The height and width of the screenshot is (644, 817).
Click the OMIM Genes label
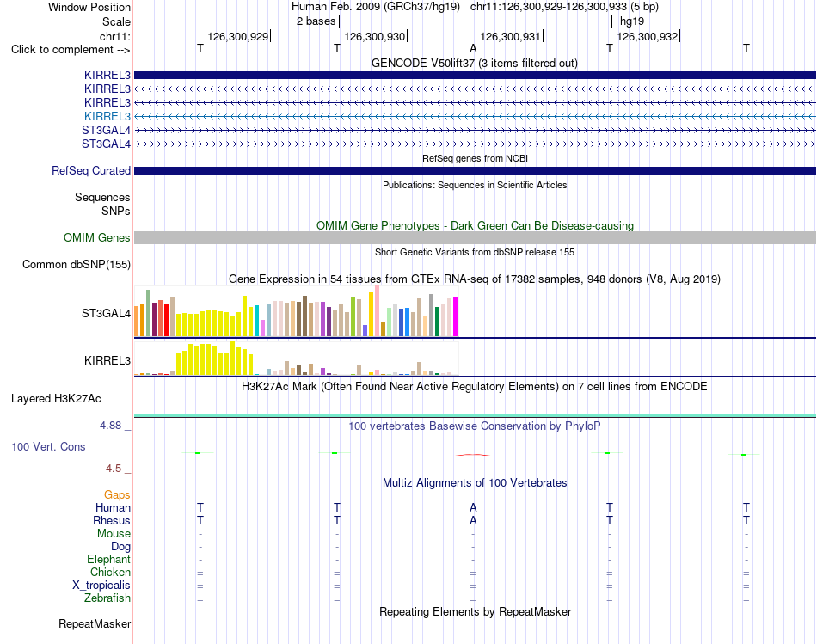click(97, 237)
